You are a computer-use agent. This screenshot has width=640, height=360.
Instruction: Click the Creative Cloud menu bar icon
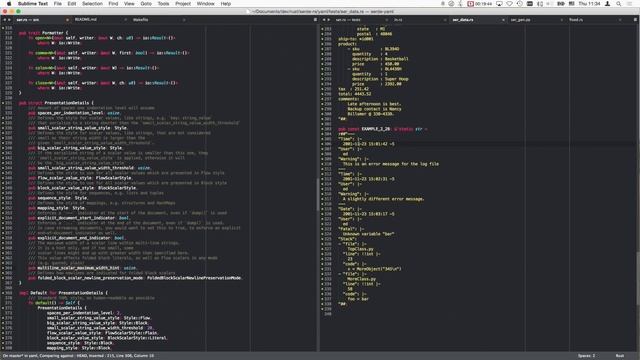click(x=451, y=4)
